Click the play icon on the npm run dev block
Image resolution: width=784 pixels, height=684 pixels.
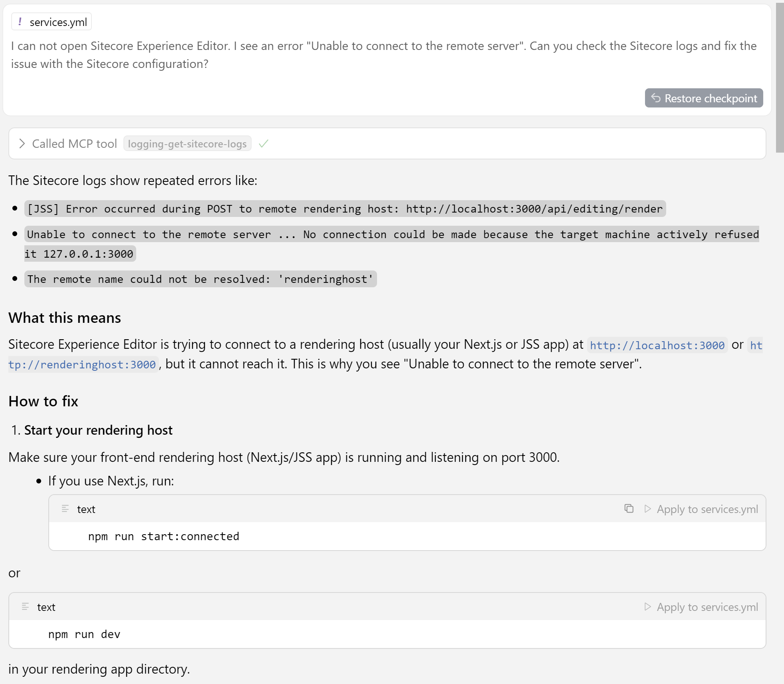tap(648, 606)
